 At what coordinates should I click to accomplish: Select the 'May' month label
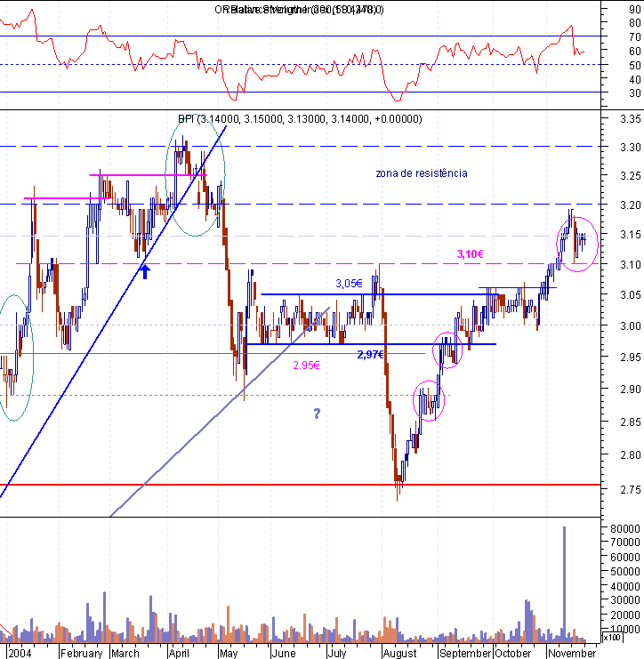click(229, 653)
